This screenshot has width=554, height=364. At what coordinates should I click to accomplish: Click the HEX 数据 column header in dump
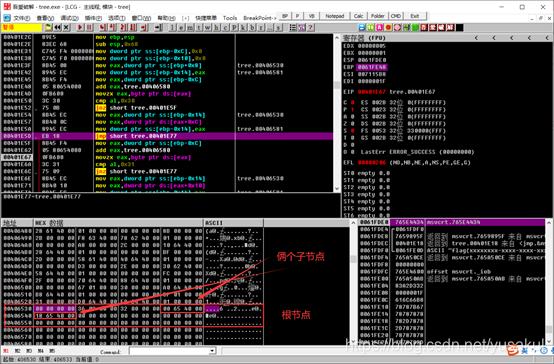(x=118, y=223)
